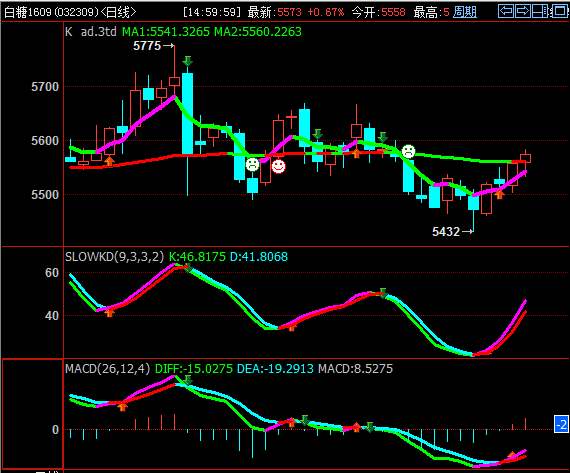The height and width of the screenshot is (473, 570).
Task: Click the red smiley face signal marker
Action: (x=278, y=167)
